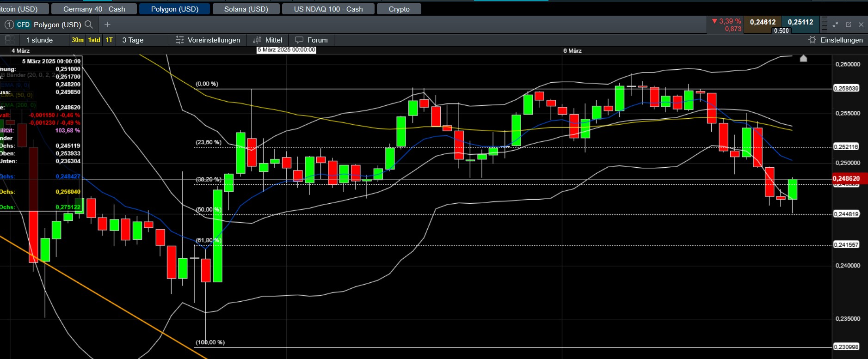Image resolution: width=868 pixels, height=359 pixels.
Task: Click the (0,00 %) Fibonacci label
Action: (207, 84)
